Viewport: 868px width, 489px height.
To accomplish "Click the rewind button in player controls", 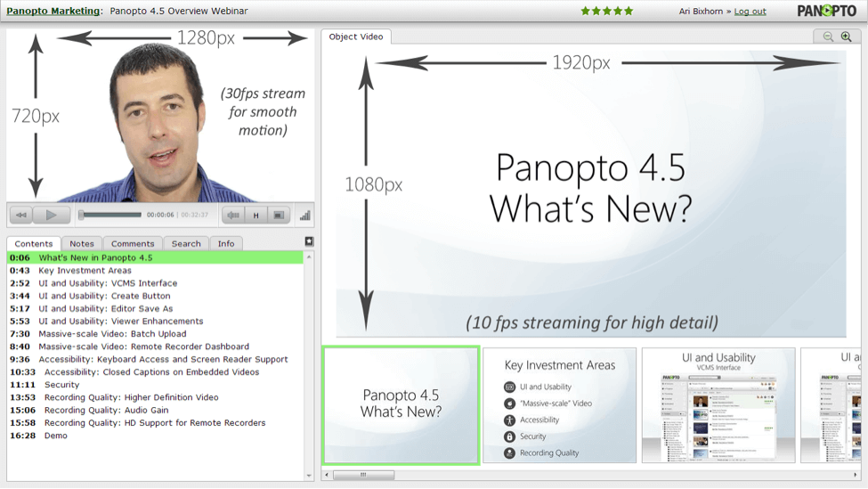I will pyautogui.click(x=21, y=215).
